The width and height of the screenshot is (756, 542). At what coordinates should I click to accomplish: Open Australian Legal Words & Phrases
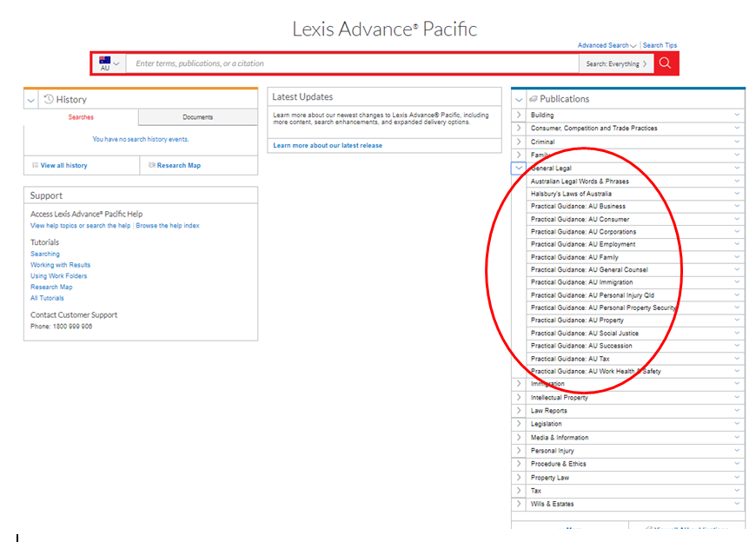[580, 182]
